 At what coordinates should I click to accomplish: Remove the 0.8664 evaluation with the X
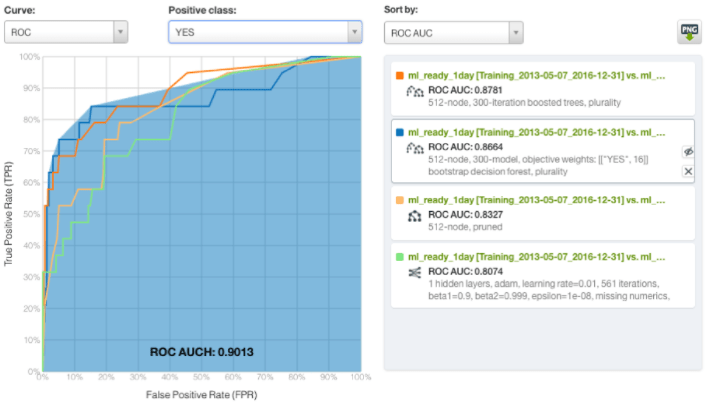(688, 171)
